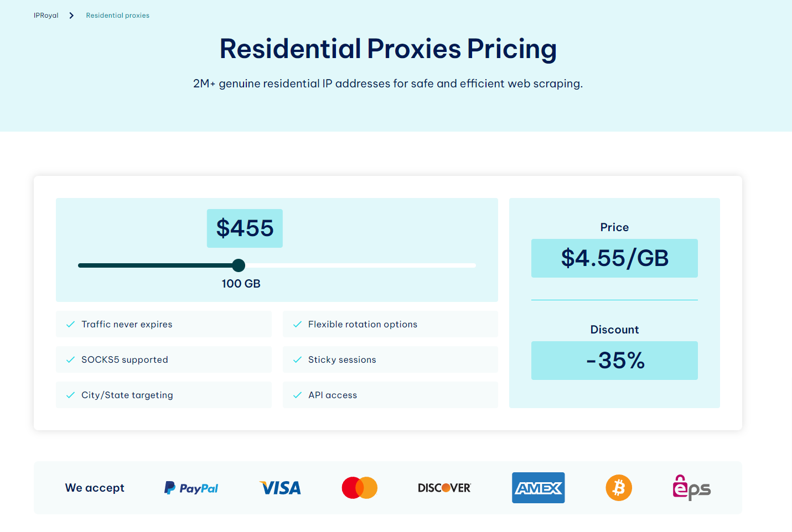Click the PayPal payment logo
792x532 pixels.
pos(191,488)
